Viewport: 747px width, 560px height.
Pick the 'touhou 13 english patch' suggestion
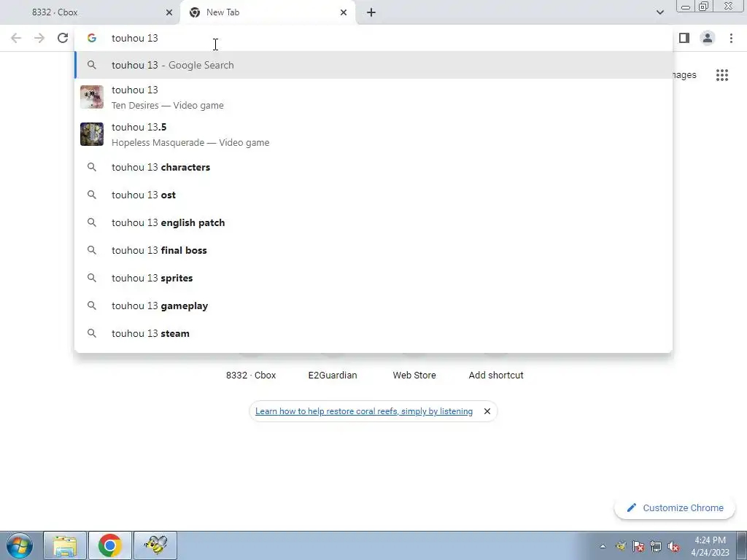[373, 222]
